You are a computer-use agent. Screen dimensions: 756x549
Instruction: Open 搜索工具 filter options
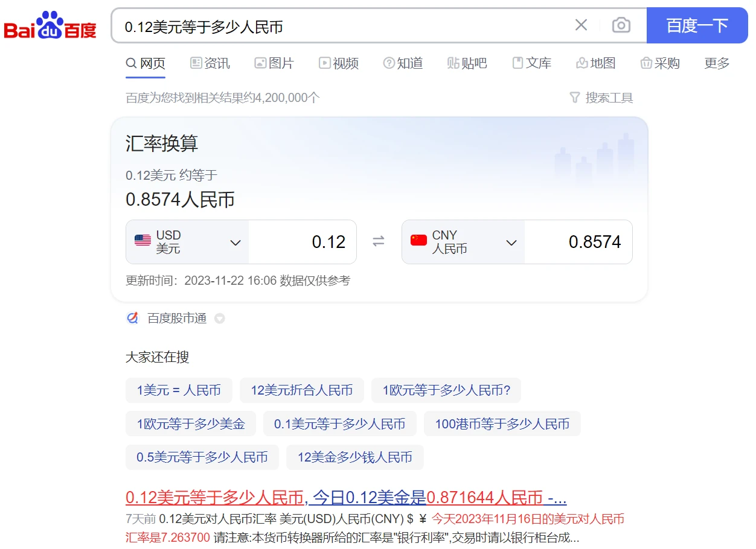601,98
